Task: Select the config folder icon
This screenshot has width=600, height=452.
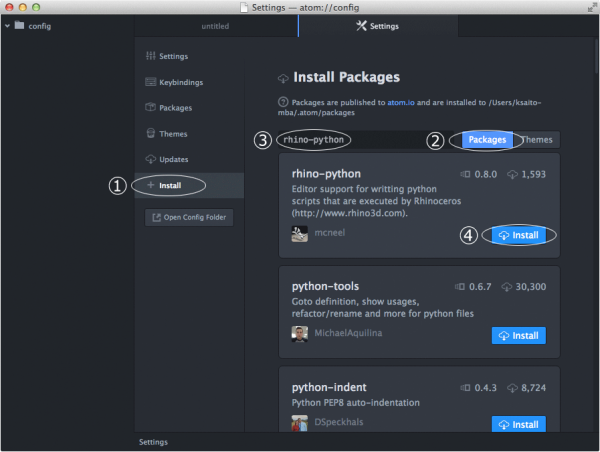Action: pos(19,26)
